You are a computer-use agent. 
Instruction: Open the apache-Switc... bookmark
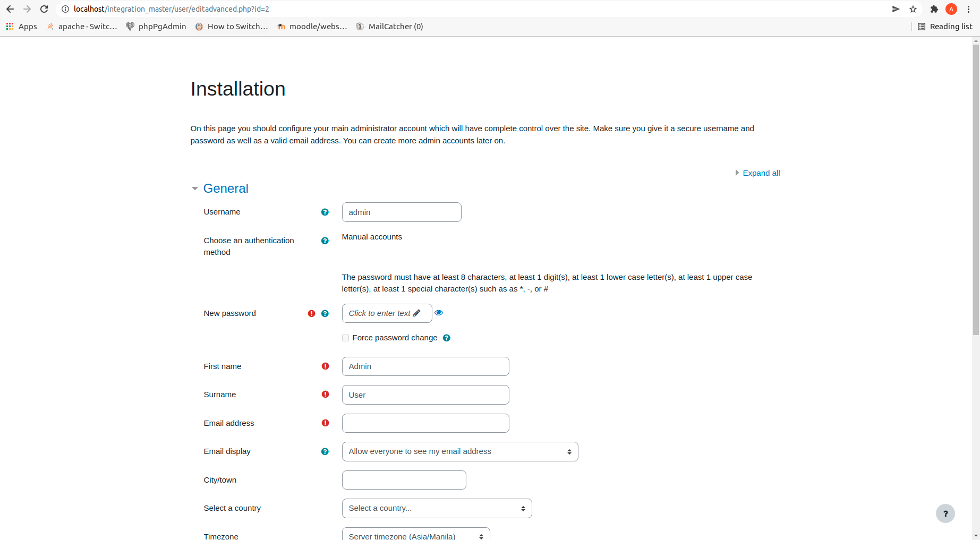click(x=82, y=27)
